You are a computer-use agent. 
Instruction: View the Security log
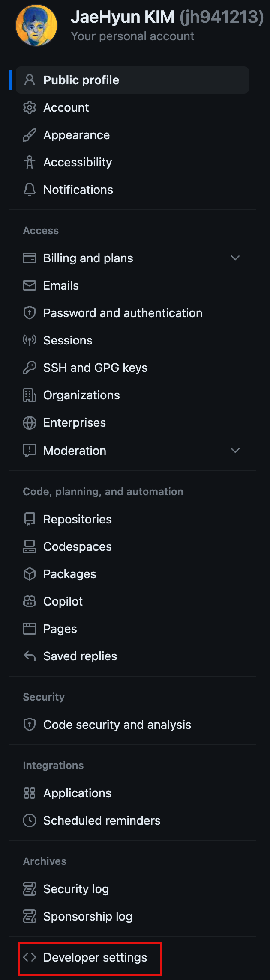(76, 889)
